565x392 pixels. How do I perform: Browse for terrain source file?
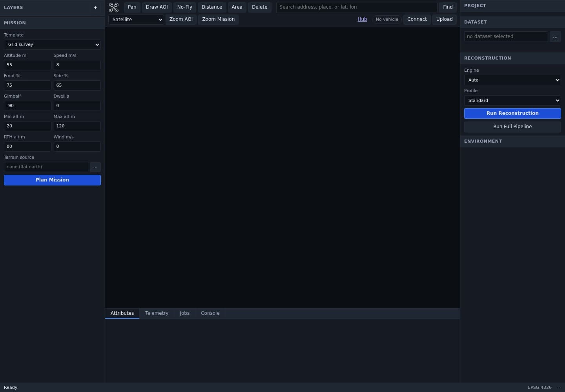point(95,167)
